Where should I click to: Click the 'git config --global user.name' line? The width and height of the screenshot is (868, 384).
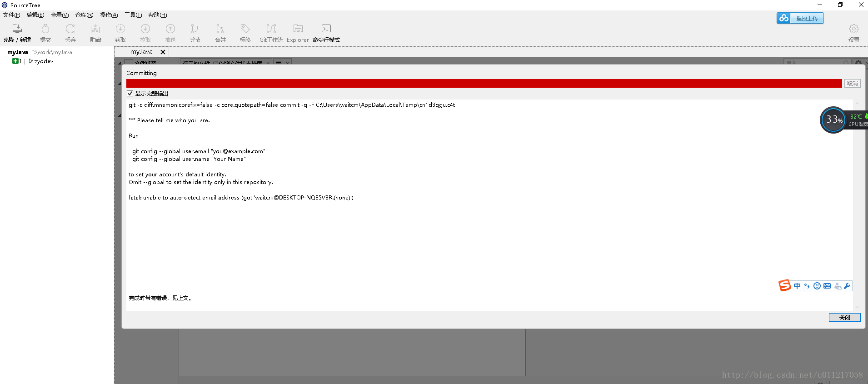(189, 159)
